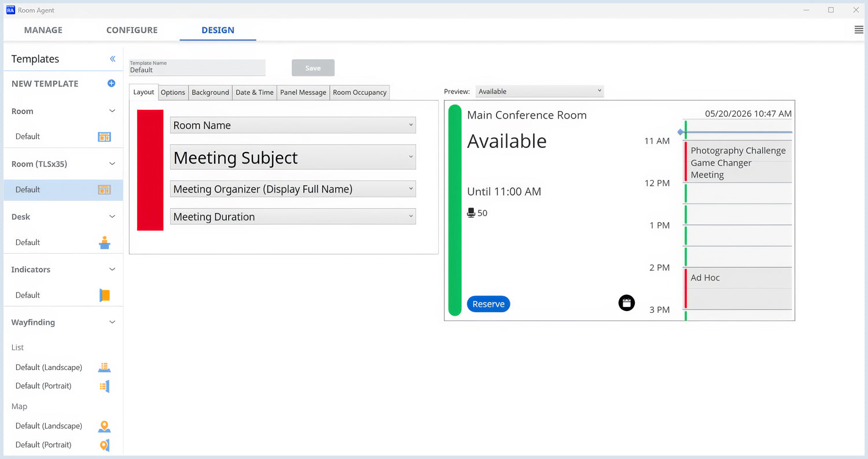Open the Panel Message tab
Screen dimensions: 868x459
303,92
